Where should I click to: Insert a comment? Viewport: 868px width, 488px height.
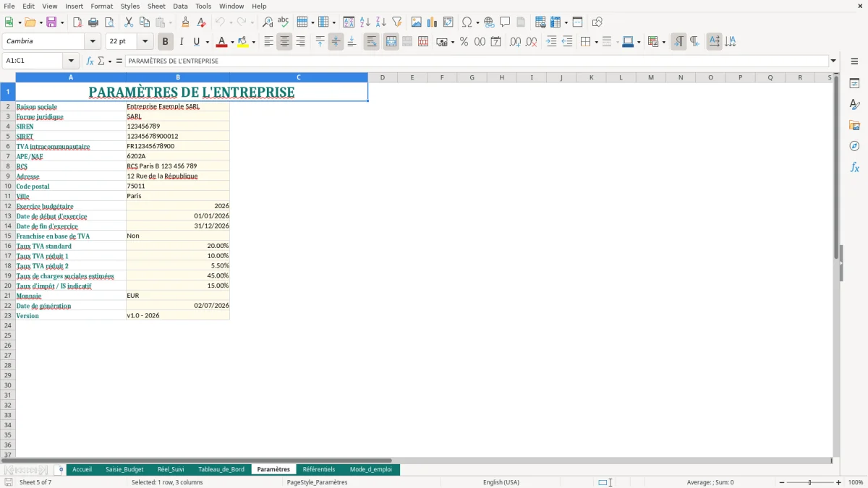pyautogui.click(x=506, y=22)
